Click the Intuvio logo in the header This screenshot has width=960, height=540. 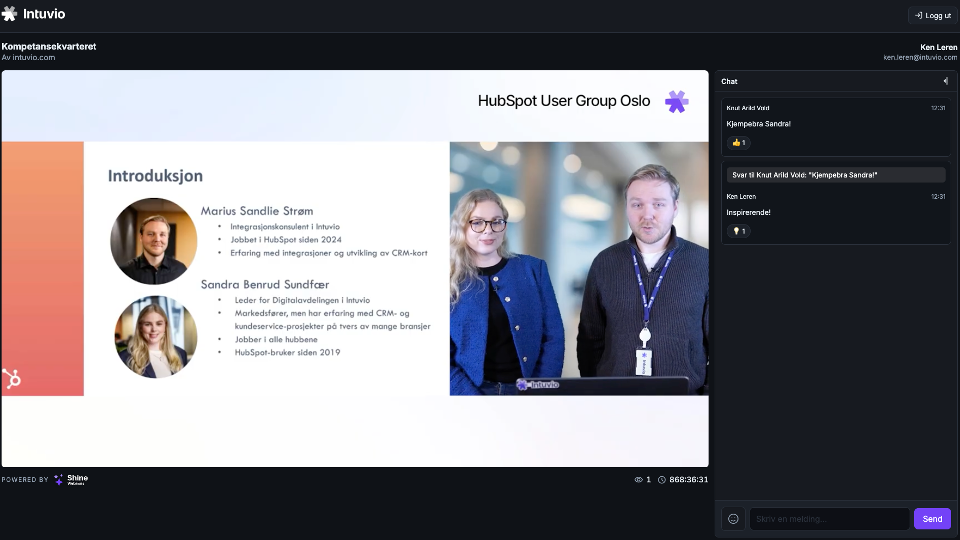(x=34, y=13)
